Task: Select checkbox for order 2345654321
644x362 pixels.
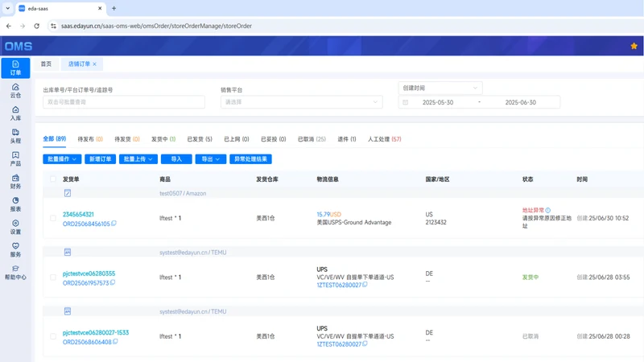Action: click(x=53, y=218)
